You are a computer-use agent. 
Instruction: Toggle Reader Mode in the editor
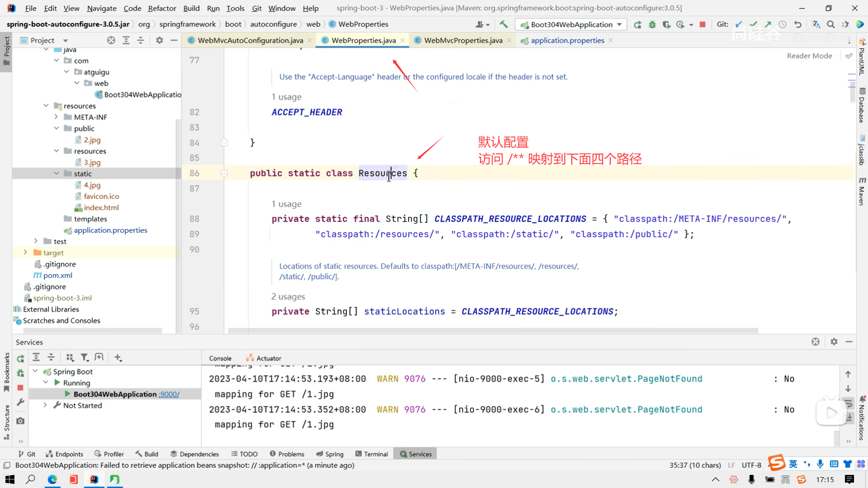[809, 56]
